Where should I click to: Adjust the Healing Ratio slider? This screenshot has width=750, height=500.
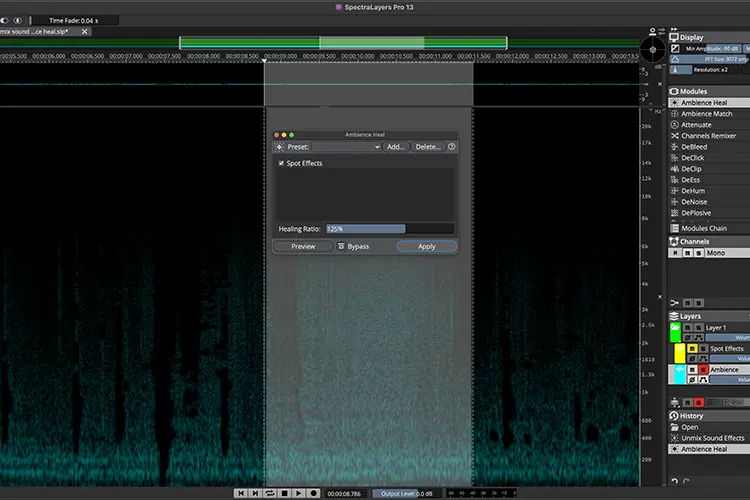390,229
